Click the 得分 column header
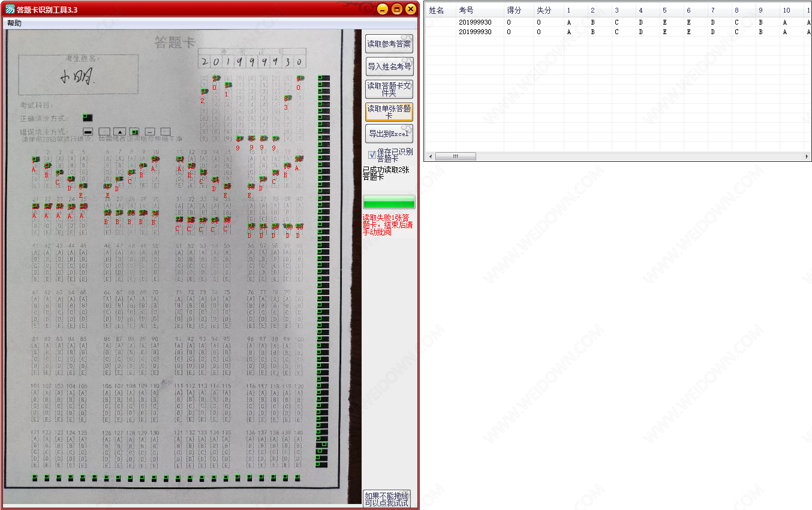Image resolution: width=812 pixels, height=510 pixels. [x=519, y=10]
